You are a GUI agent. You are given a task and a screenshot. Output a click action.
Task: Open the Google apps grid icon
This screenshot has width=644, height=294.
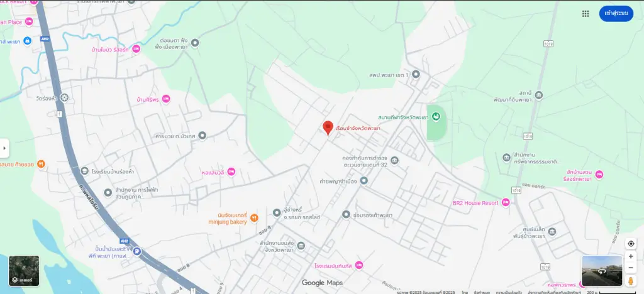586,14
